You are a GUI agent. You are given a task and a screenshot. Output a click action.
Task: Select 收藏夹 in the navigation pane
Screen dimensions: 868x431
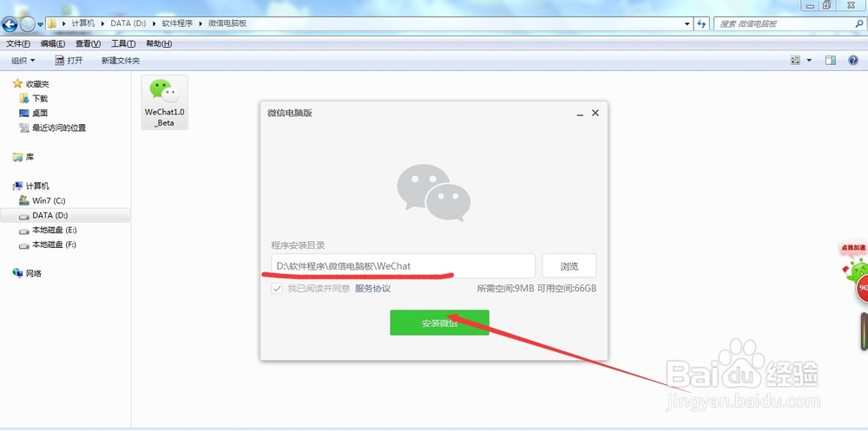(x=31, y=84)
